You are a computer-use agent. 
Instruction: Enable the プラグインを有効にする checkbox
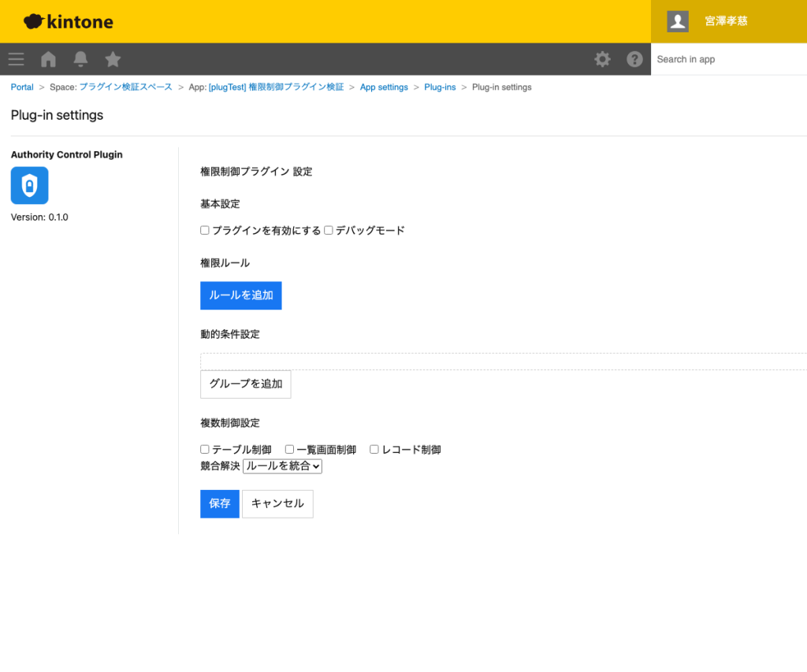pyautogui.click(x=204, y=230)
